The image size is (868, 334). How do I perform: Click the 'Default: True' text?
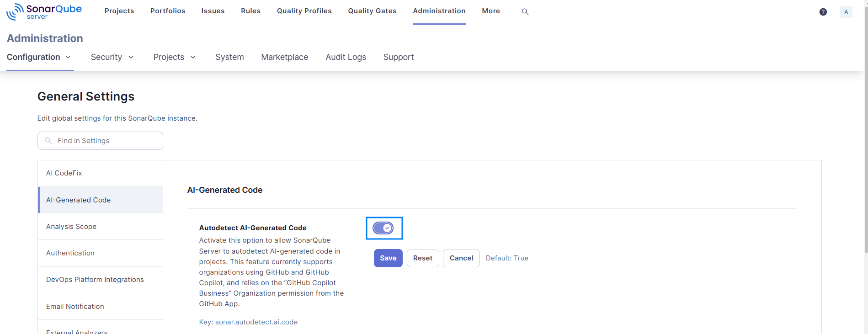pyautogui.click(x=507, y=258)
